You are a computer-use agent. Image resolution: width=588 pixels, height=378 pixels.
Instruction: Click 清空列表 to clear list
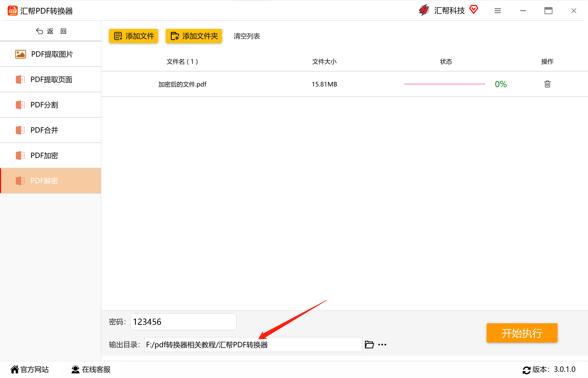click(247, 36)
